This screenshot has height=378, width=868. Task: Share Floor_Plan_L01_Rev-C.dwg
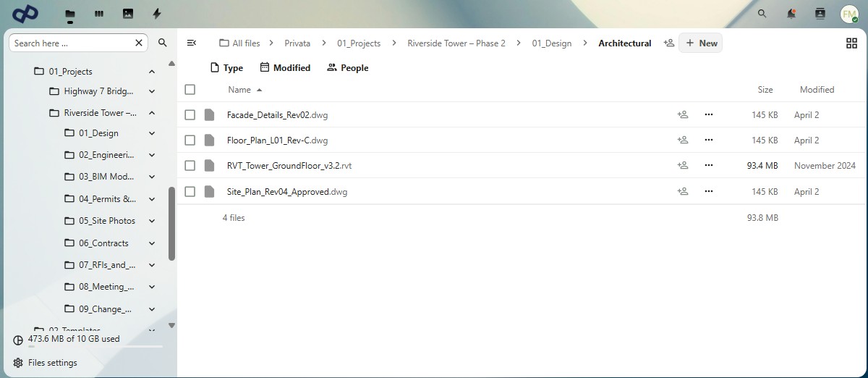pos(683,140)
